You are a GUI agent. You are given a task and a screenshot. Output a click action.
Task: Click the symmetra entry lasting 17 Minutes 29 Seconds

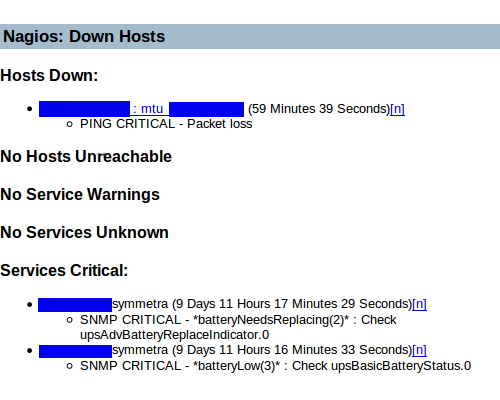tap(262, 304)
